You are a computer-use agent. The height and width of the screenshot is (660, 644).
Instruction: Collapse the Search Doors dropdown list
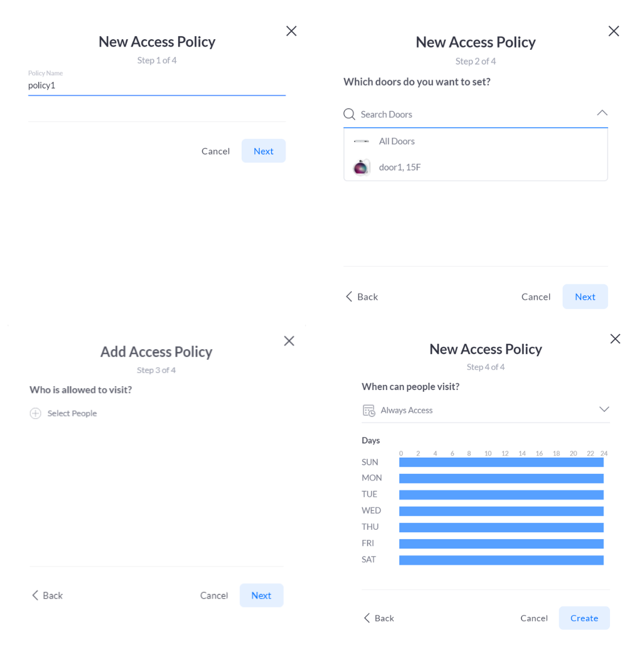tap(602, 113)
